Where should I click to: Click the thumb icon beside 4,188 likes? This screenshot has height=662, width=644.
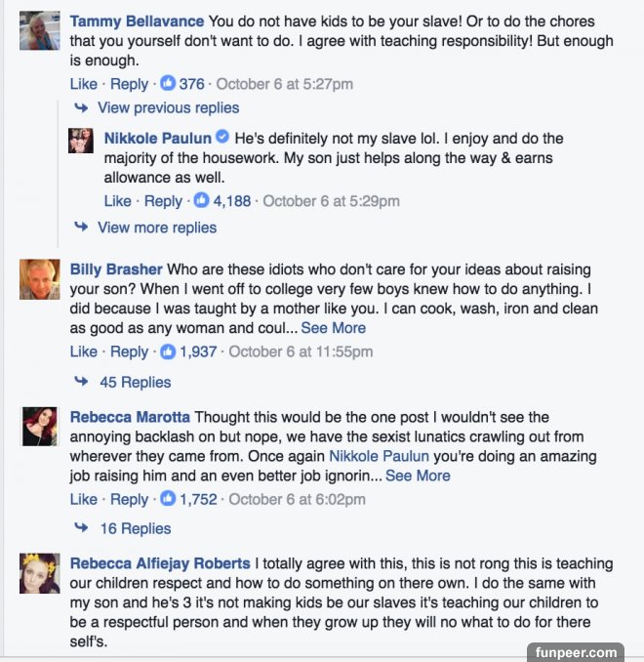(x=202, y=201)
